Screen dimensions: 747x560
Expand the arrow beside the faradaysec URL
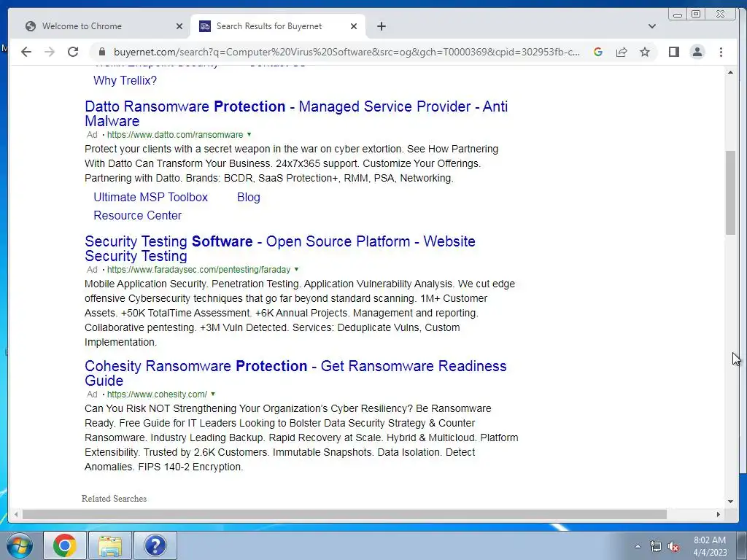[x=296, y=269]
